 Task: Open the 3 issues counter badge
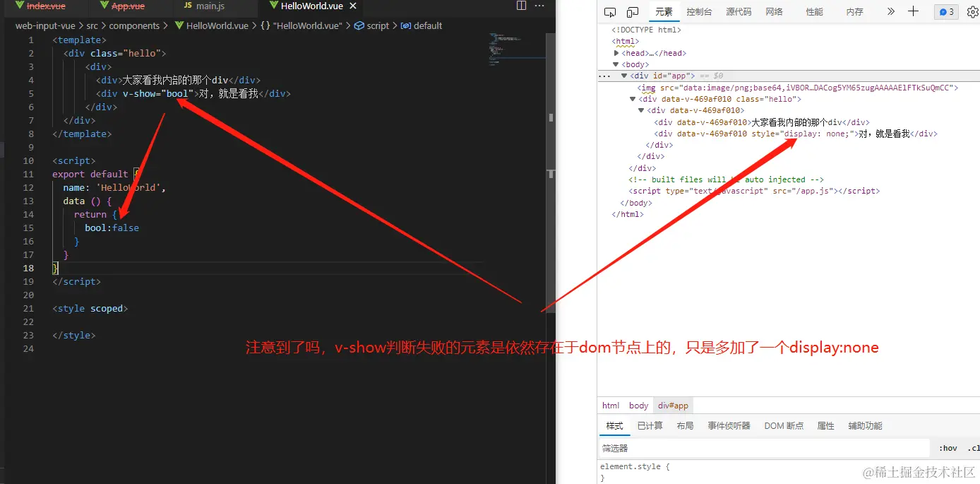tap(945, 11)
